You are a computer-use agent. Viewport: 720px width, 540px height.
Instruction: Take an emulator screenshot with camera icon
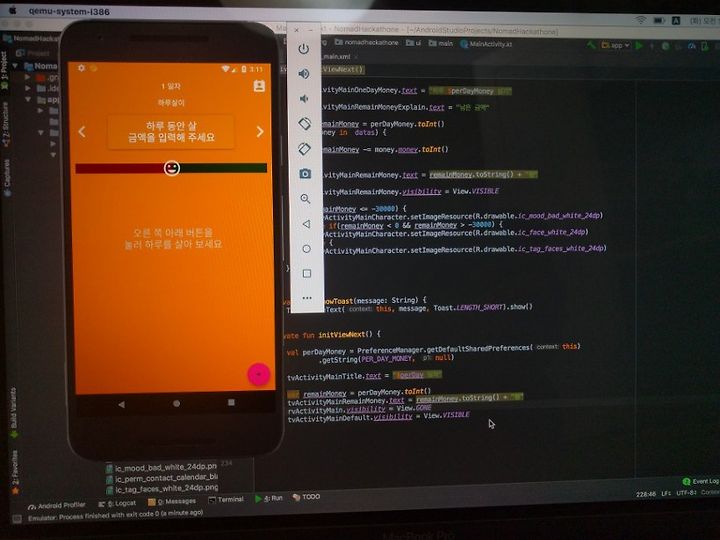pyautogui.click(x=305, y=174)
